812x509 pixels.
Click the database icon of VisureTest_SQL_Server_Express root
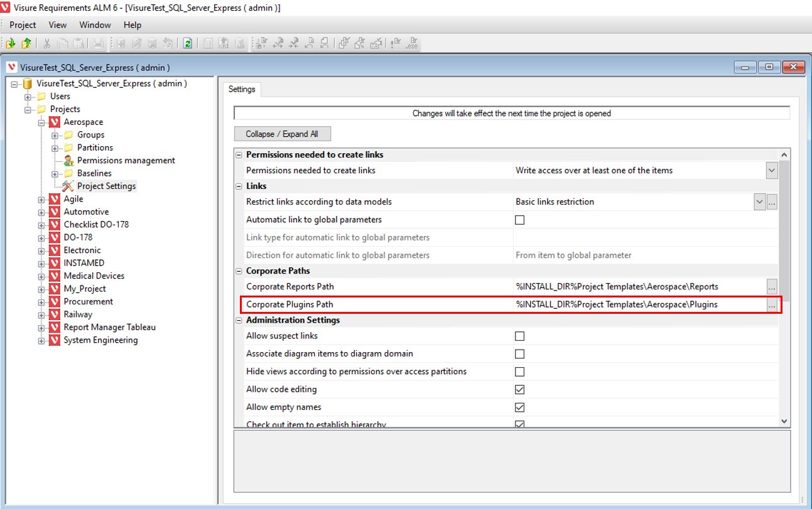27,83
